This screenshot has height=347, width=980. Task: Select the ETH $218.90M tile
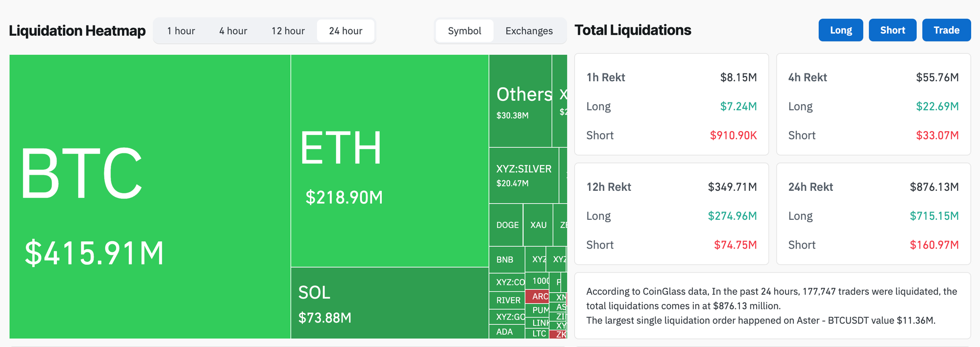[x=390, y=161]
